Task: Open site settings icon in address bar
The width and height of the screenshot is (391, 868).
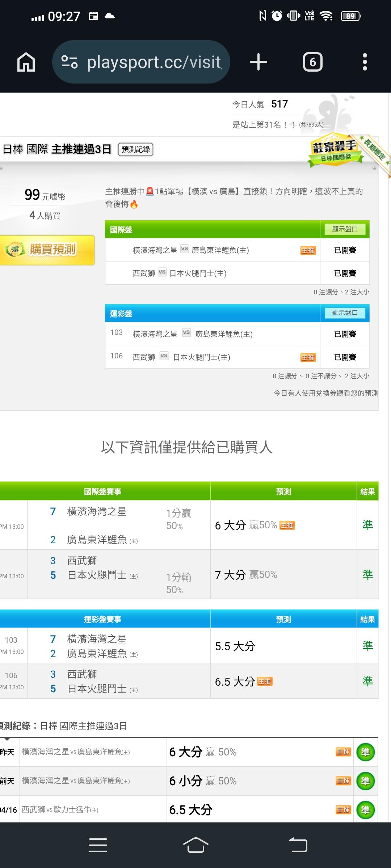Action: pyautogui.click(x=69, y=62)
